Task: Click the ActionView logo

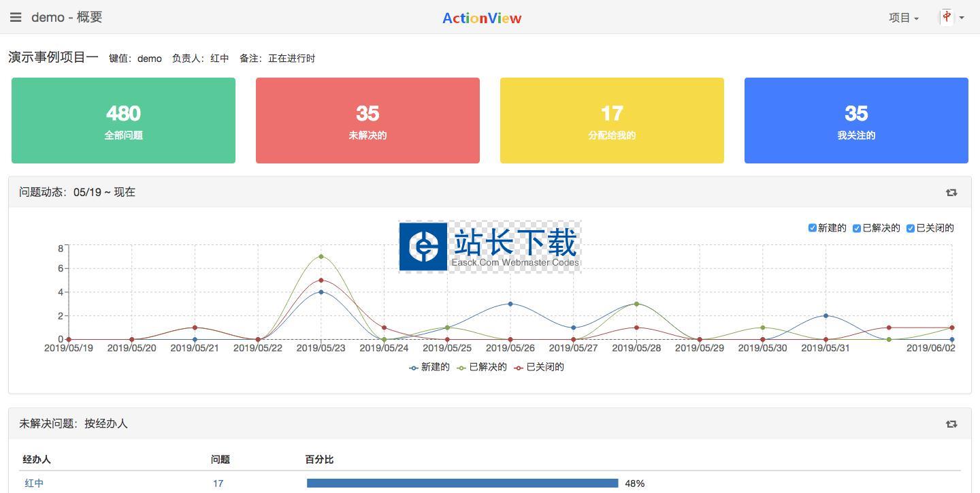Action: click(482, 18)
